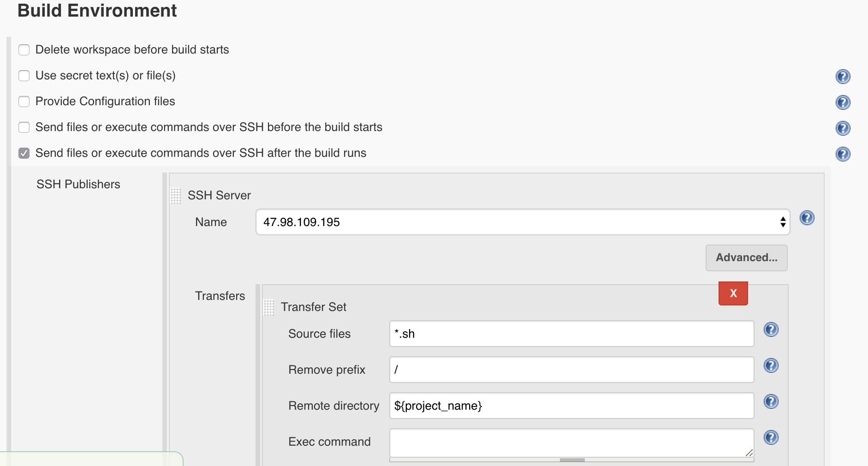Check Use secret text(s) or file(s)

24,76
